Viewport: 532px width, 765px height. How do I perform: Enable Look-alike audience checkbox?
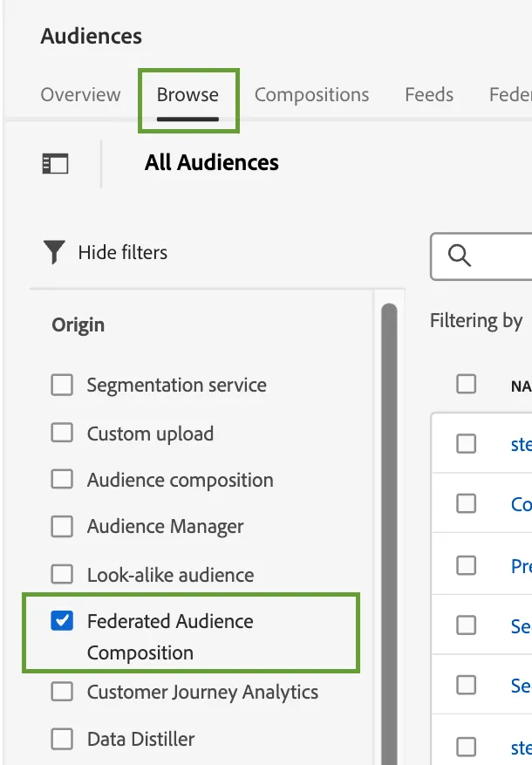click(62, 574)
